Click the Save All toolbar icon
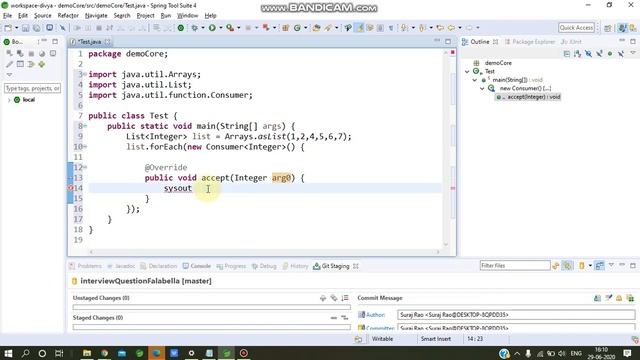This screenshot has height=360, width=640. (37, 28)
